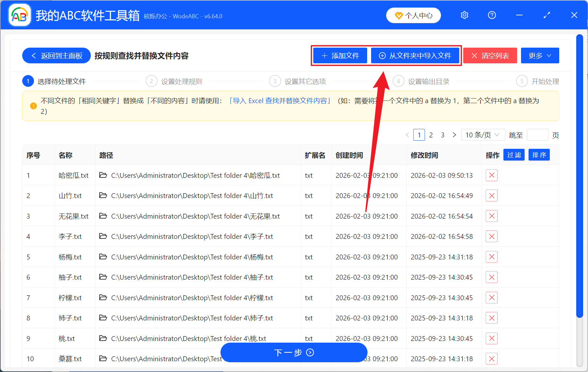Open the 导入 Excel 查找并替换文件内容 link
588x372 pixels.
pos(280,101)
